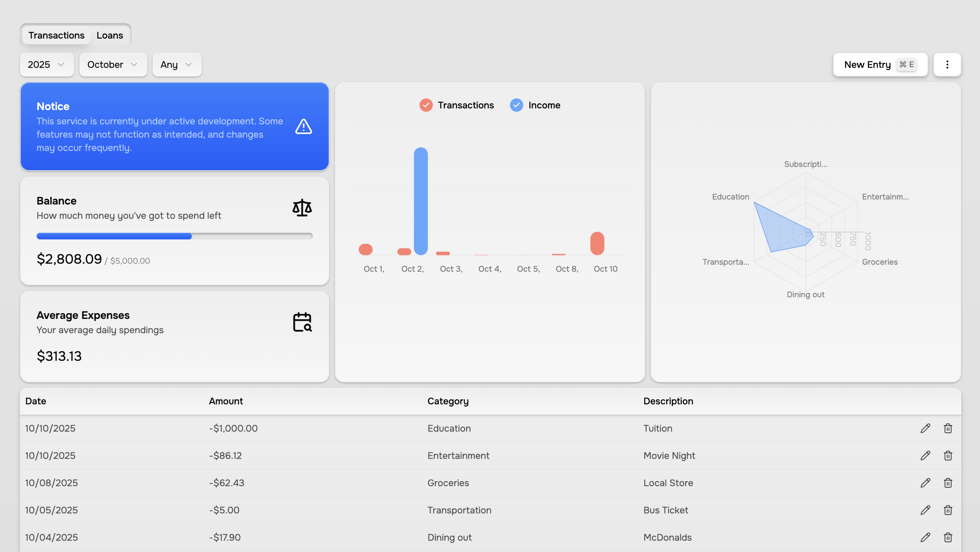Screen dimensions: 980x552
Task: Open the 2025 year dropdown
Action: coord(47,65)
